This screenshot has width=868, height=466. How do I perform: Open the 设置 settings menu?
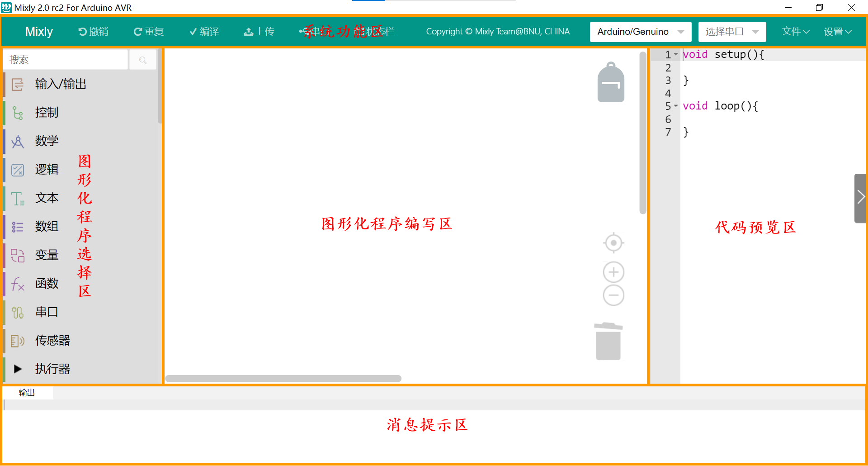(x=837, y=32)
